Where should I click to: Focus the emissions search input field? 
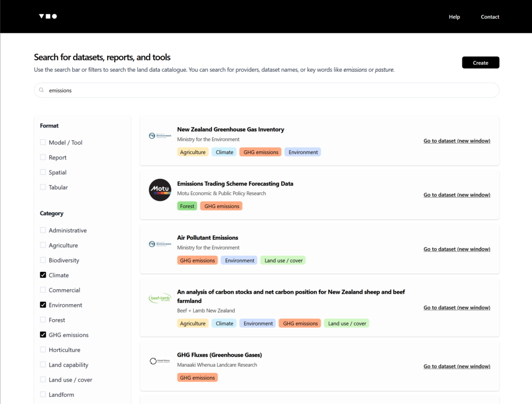click(x=270, y=90)
